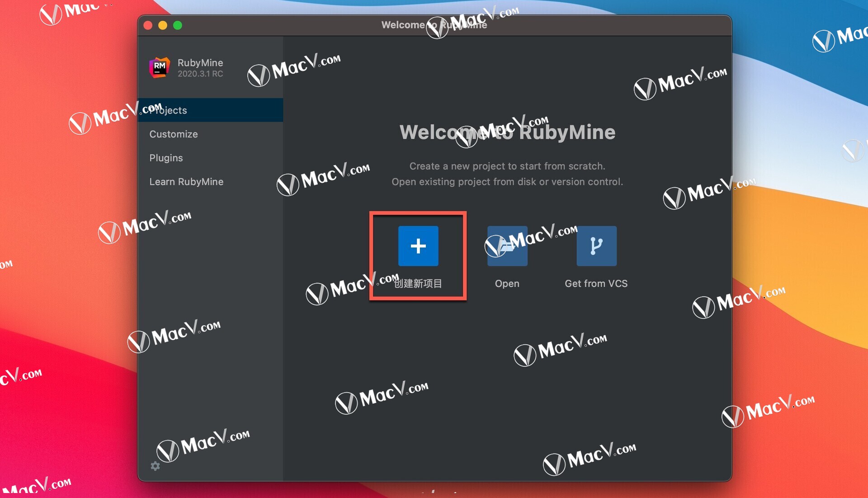The height and width of the screenshot is (498, 868).
Task: Minimize the window using the yellow button
Action: coord(163,25)
